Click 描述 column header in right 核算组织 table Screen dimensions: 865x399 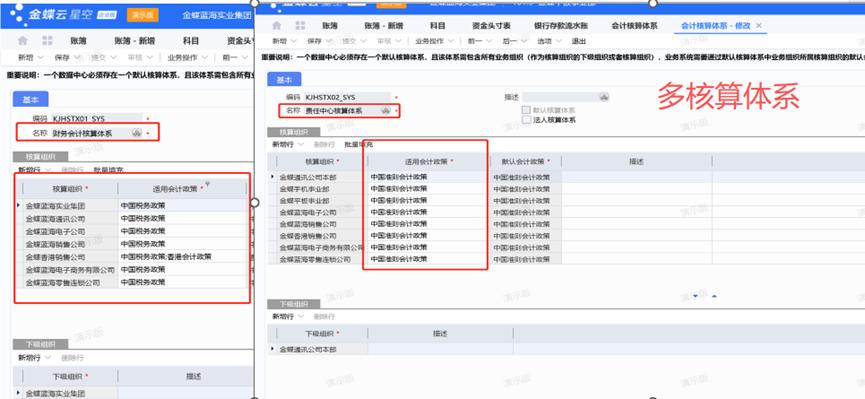(637, 162)
